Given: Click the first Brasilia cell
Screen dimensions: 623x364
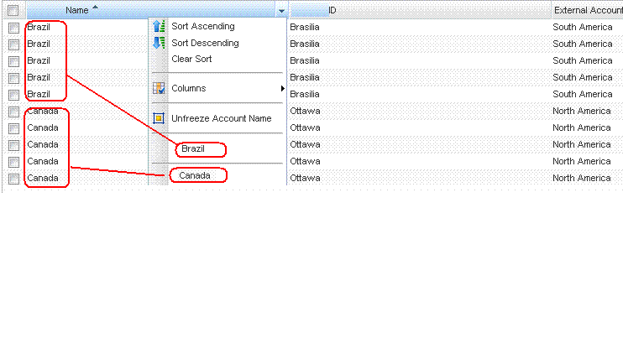Looking at the screenshot, I should 304,27.
